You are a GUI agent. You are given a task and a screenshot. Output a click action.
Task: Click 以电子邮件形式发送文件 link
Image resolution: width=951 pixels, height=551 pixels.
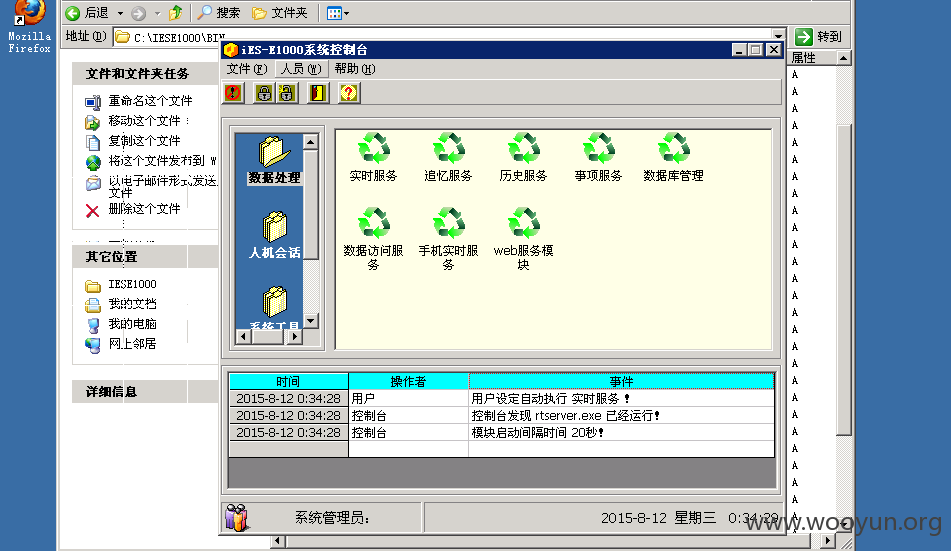[x=163, y=186]
